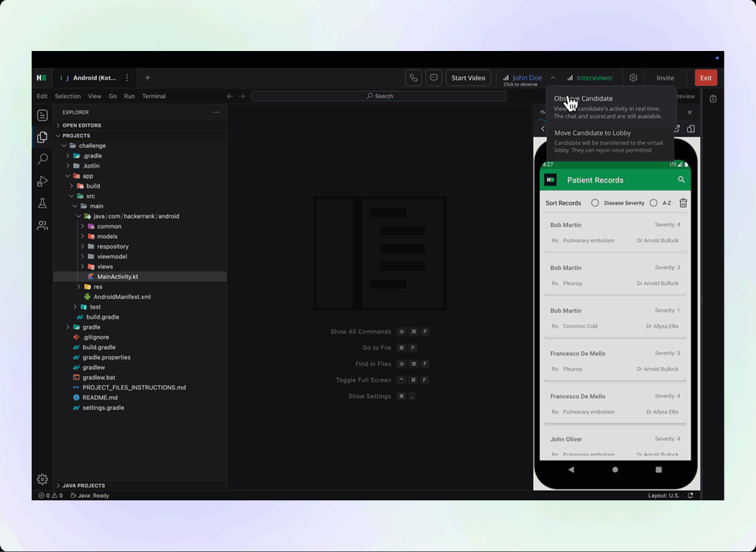Viewport: 756px width, 552px height.
Task: Click the notifications bell in status bar
Action: [691, 495]
